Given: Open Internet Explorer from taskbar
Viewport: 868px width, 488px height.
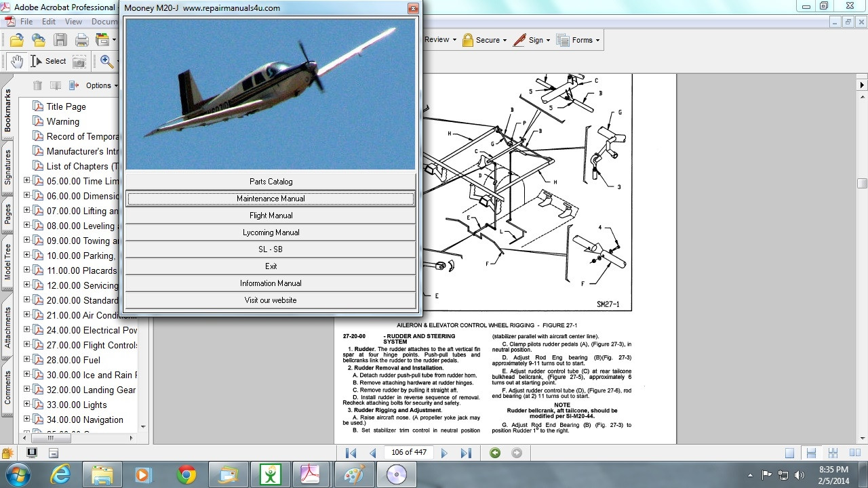Looking at the screenshot, I should click(60, 474).
